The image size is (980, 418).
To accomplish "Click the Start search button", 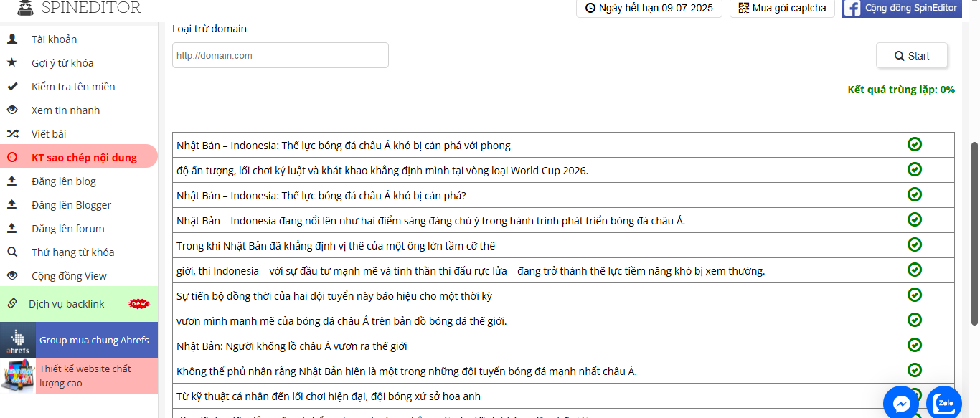I will point(912,56).
